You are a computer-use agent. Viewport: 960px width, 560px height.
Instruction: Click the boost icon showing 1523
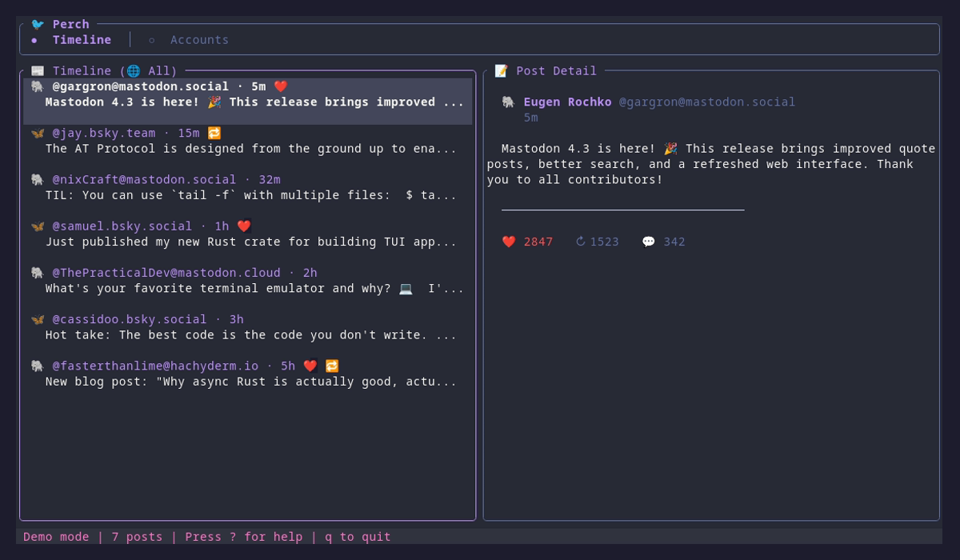[581, 242]
